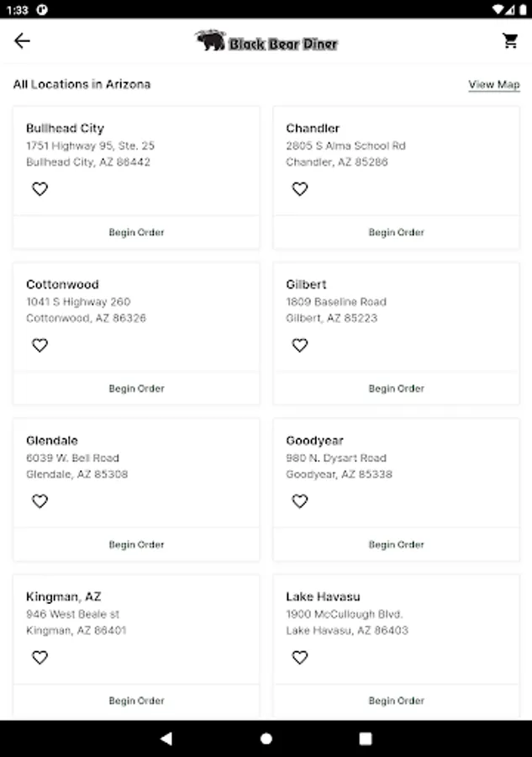
Task: Favorite the Chandler location heart
Action: pyautogui.click(x=300, y=189)
